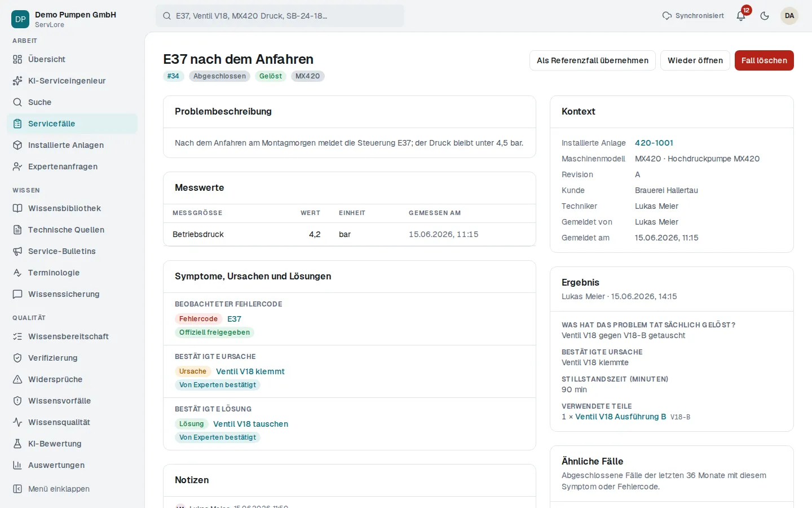This screenshot has height=508, width=812.
Task: Open Ventil V18 Ausführung B part link
Action: click(621, 417)
